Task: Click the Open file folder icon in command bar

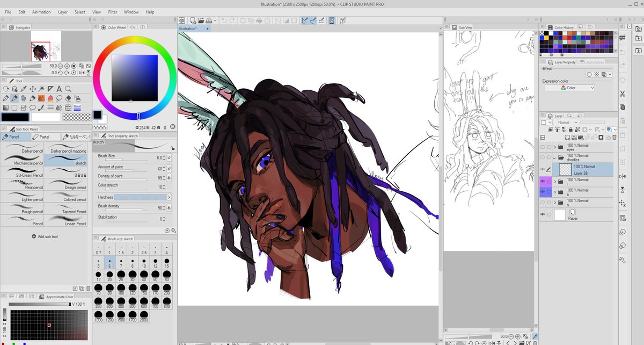Action: (201, 20)
